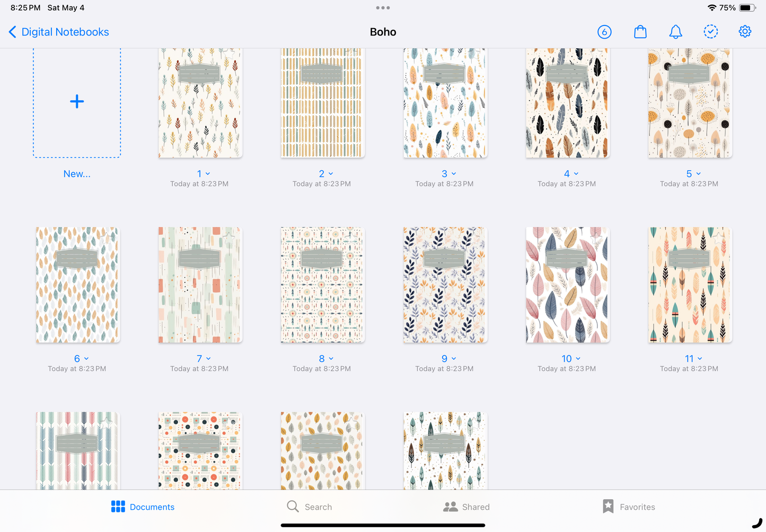Open settings with the gear icon
Screen dimensions: 766x532
(745, 32)
